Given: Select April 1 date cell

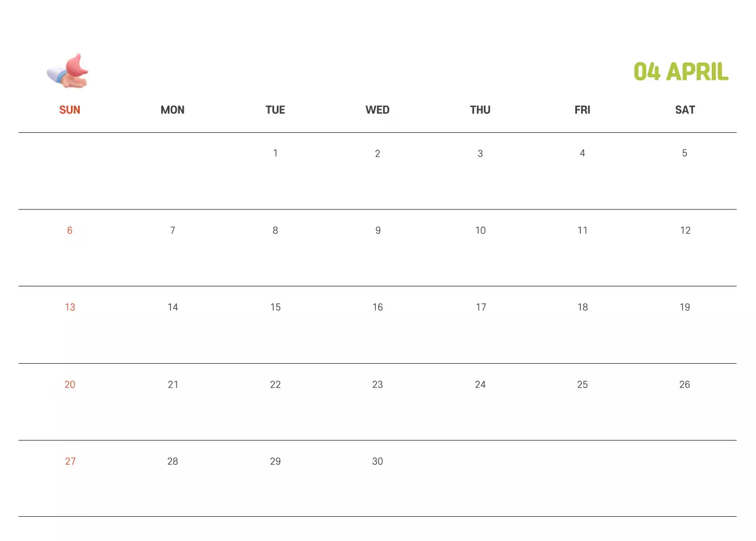Looking at the screenshot, I should (275, 154).
